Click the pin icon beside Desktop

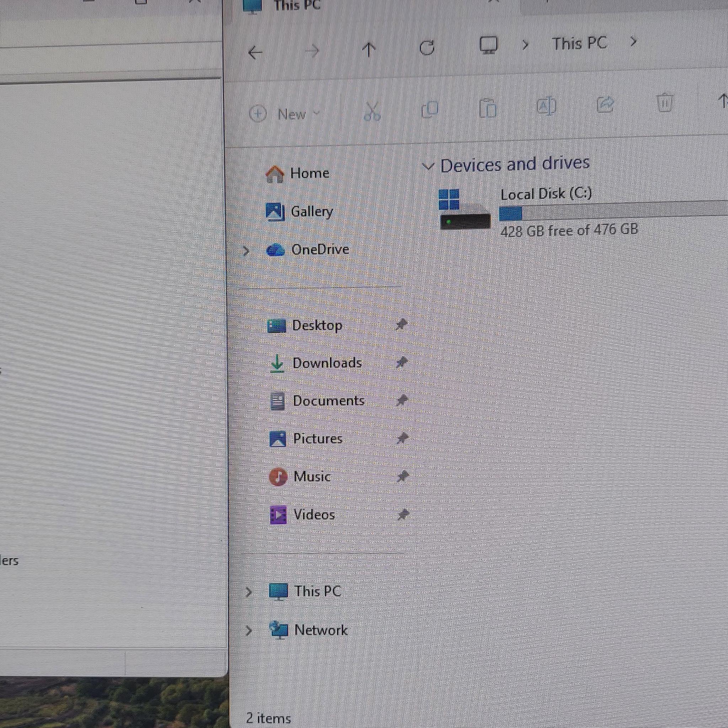coord(401,325)
